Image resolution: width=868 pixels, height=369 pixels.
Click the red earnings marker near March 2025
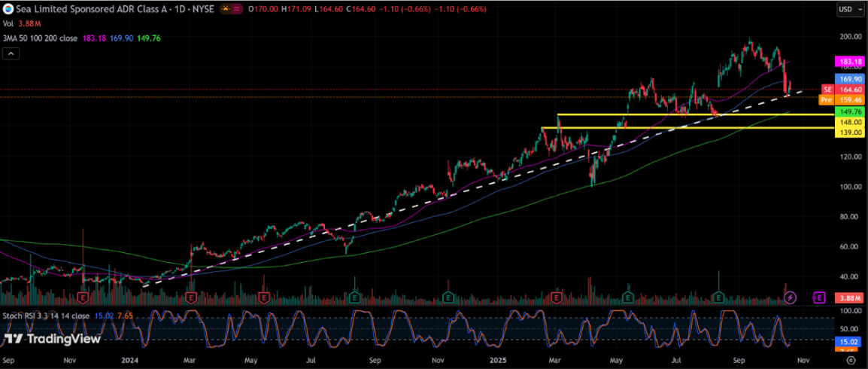pos(556,297)
